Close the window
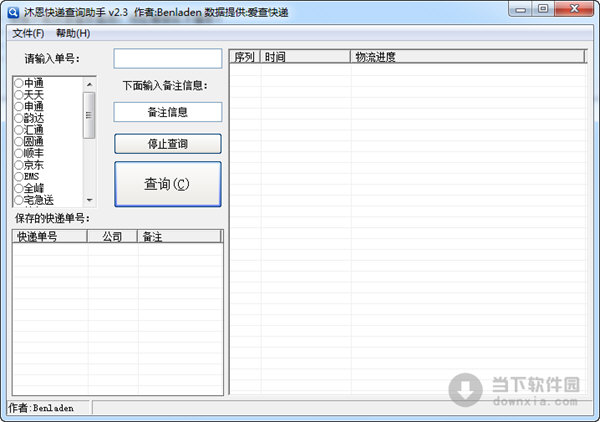This screenshot has width=600, height=422. (x=574, y=9)
